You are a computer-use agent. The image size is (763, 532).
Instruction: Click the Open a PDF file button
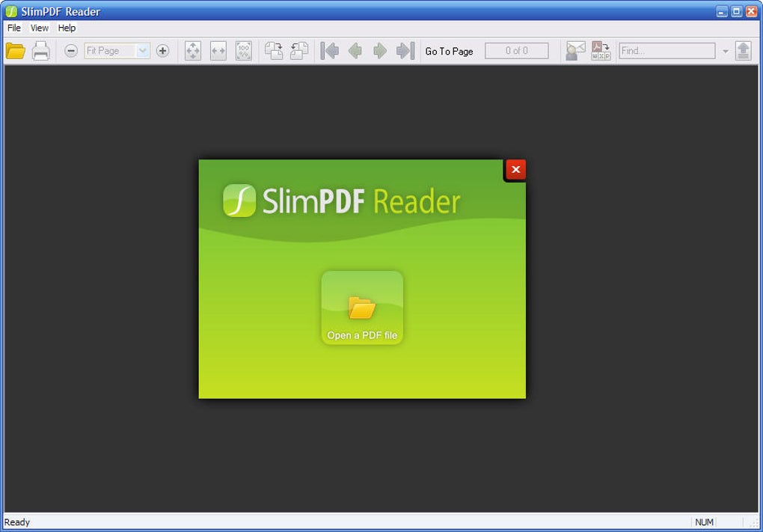[362, 308]
